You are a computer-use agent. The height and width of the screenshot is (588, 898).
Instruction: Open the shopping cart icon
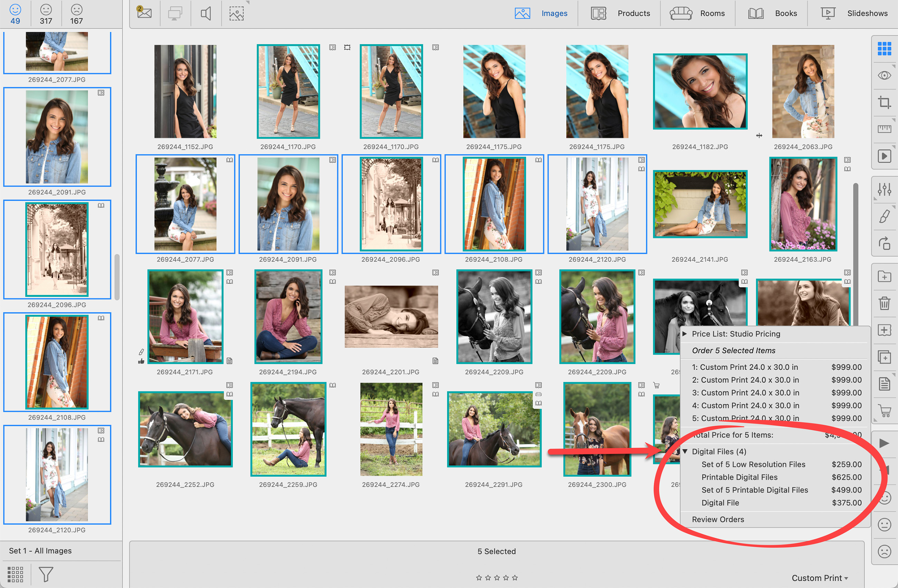point(884,411)
